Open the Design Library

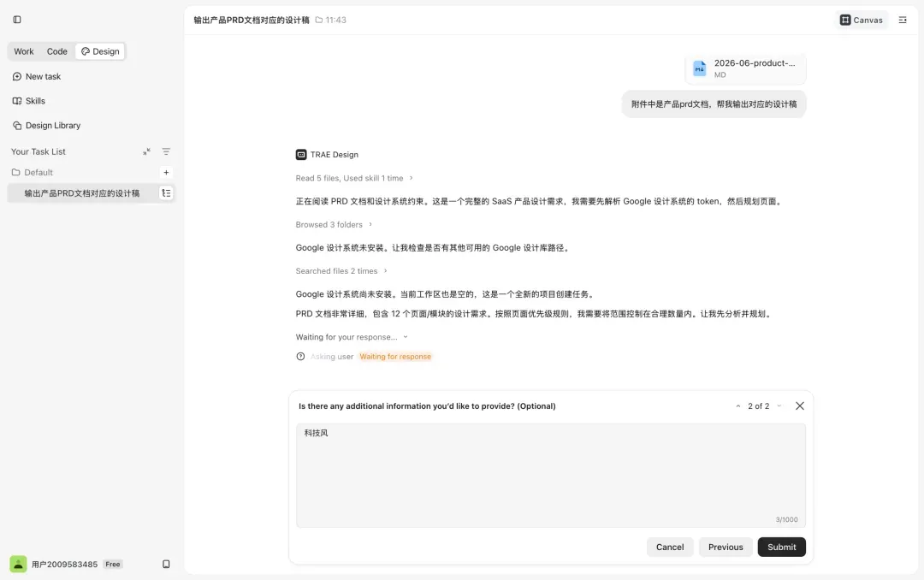coord(46,126)
